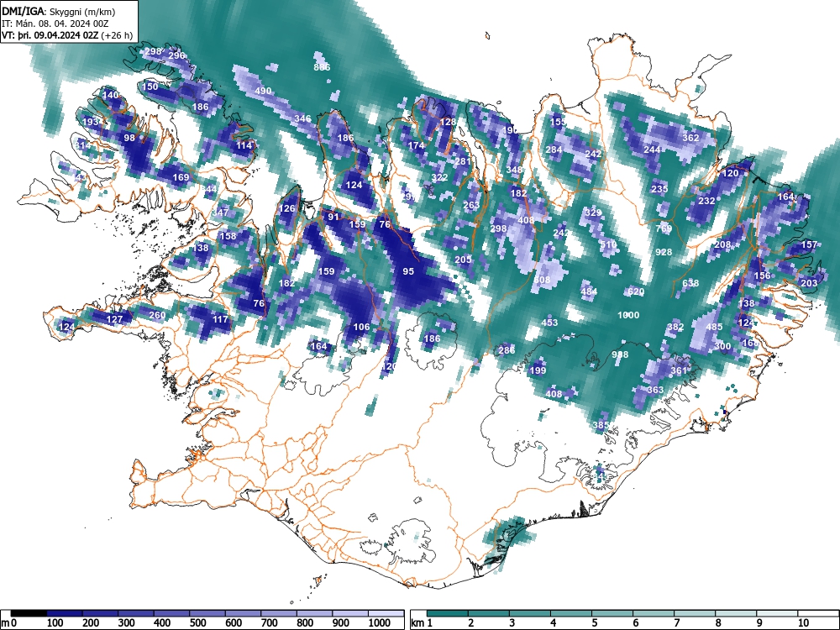
Task: Click the visibility value 199 on the map
Action: coord(538,370)
